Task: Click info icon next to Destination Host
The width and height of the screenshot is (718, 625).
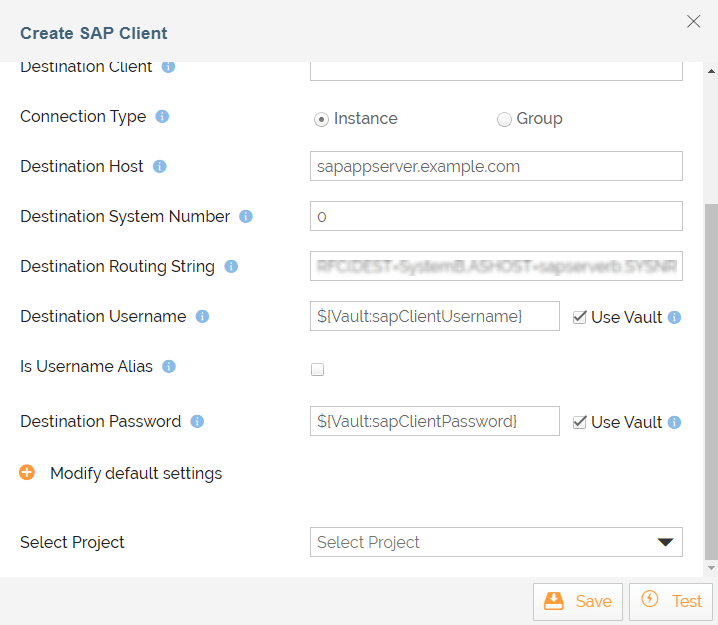Action: [x=160, y=167]
